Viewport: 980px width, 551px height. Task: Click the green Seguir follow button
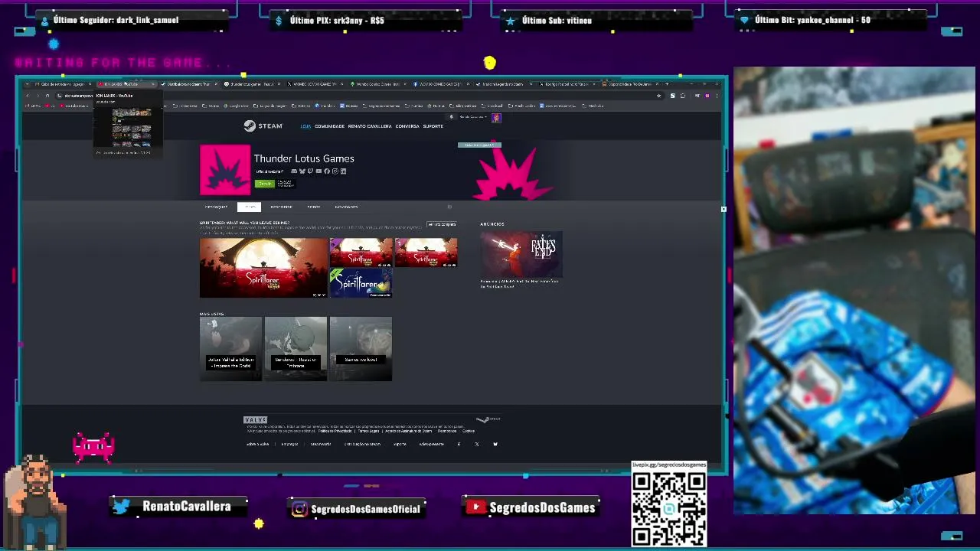pos(265,184)
